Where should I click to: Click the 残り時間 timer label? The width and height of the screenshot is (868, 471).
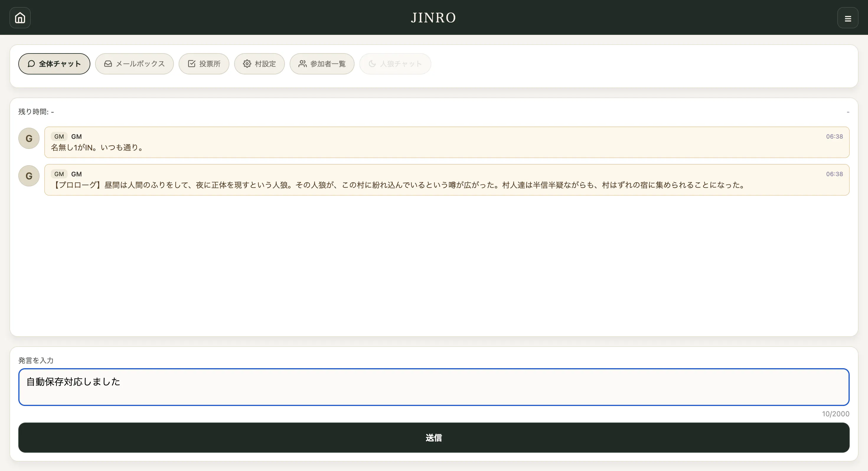(x=36, y=112)
